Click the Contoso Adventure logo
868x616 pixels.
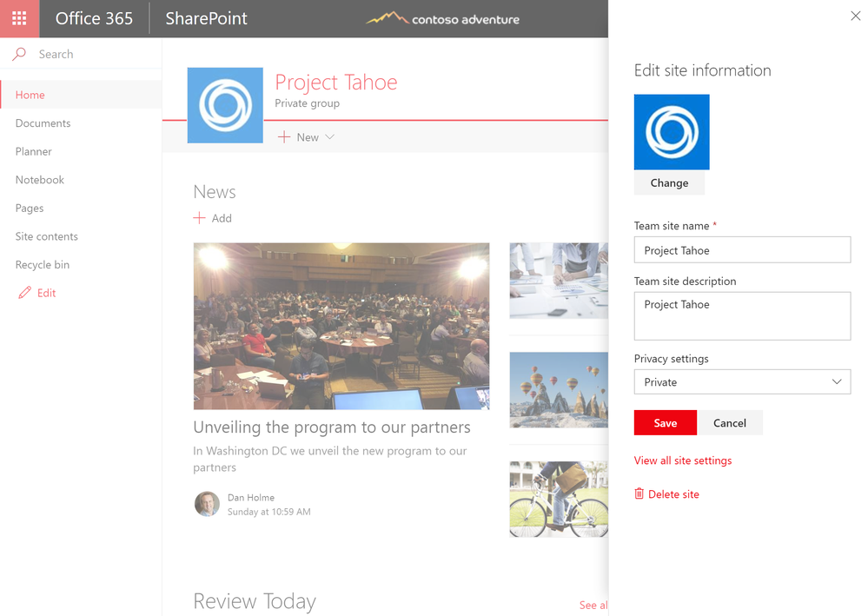click(443, 19)
